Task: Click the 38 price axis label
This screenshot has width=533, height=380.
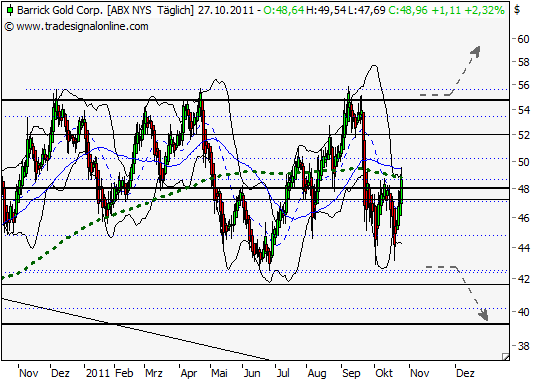Action: 523,346
